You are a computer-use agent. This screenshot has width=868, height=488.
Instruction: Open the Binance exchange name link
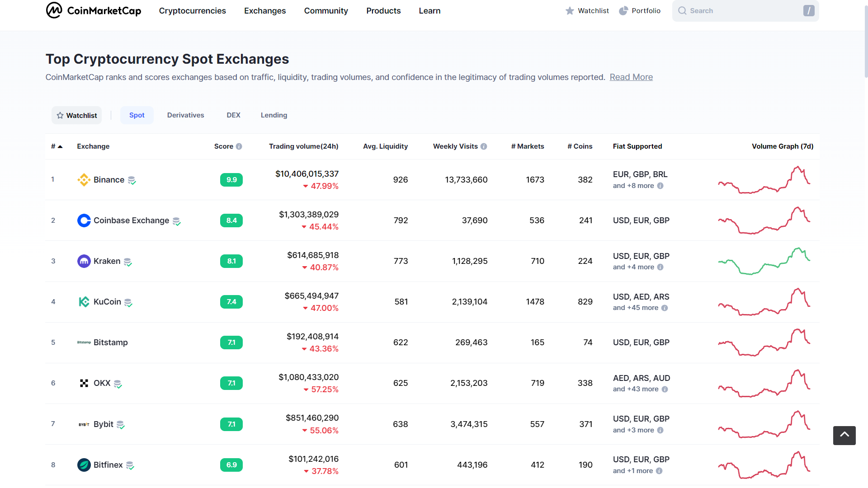pyautogui.click(x=109, y=180)
